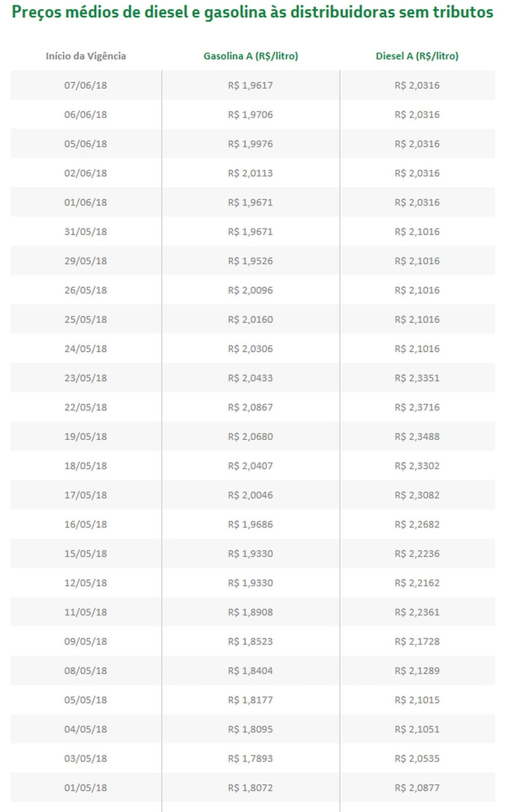Select the 07/06/18 date cell
The height and width of the screenshot is (812, 505).
point(85,85)
